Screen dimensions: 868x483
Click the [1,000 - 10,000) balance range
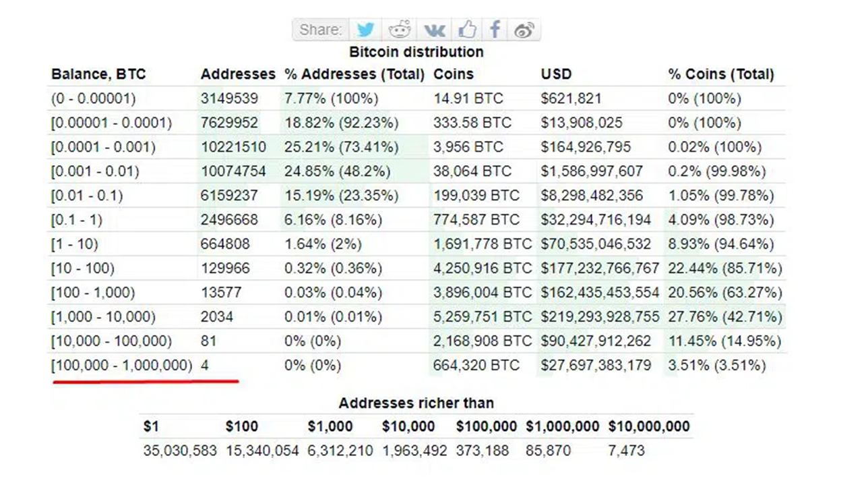click(x=104, y=317)
